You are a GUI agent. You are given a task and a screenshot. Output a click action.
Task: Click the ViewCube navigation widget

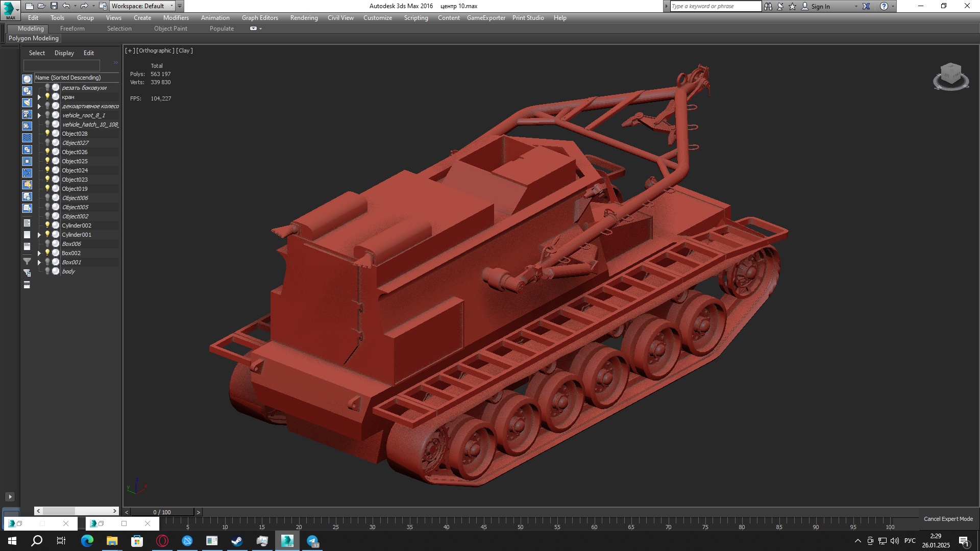tap(951, 77)
